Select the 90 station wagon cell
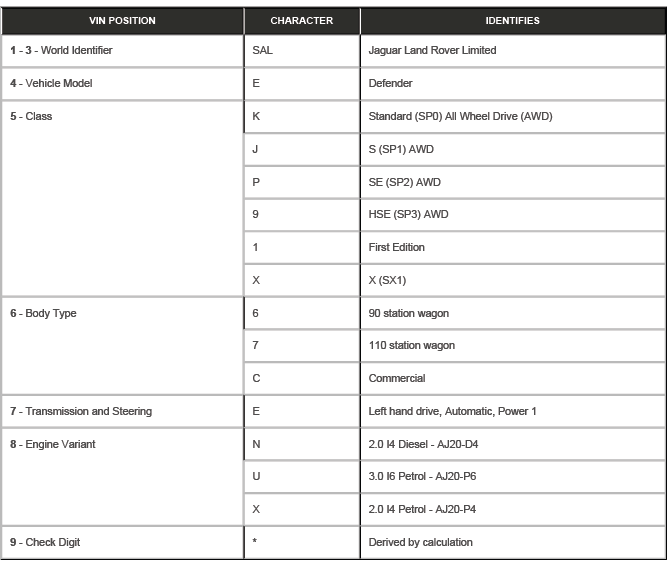The image size is (669, 563). [409, 313]
